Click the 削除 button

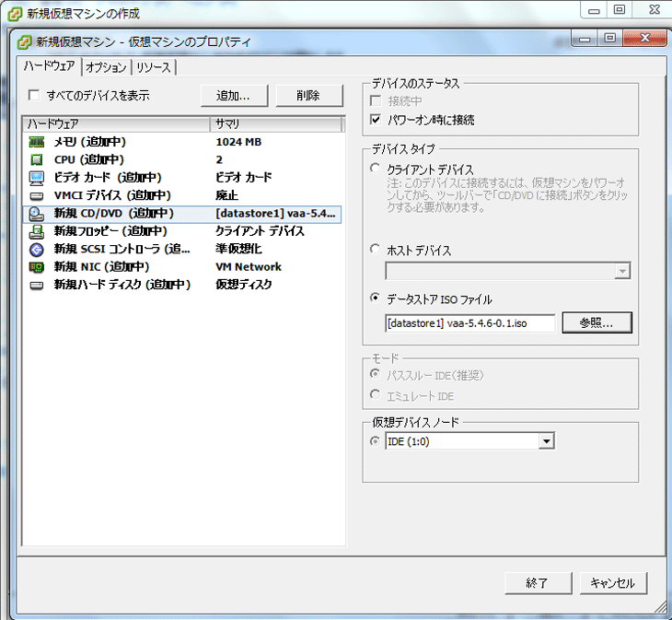pos(309,95)
